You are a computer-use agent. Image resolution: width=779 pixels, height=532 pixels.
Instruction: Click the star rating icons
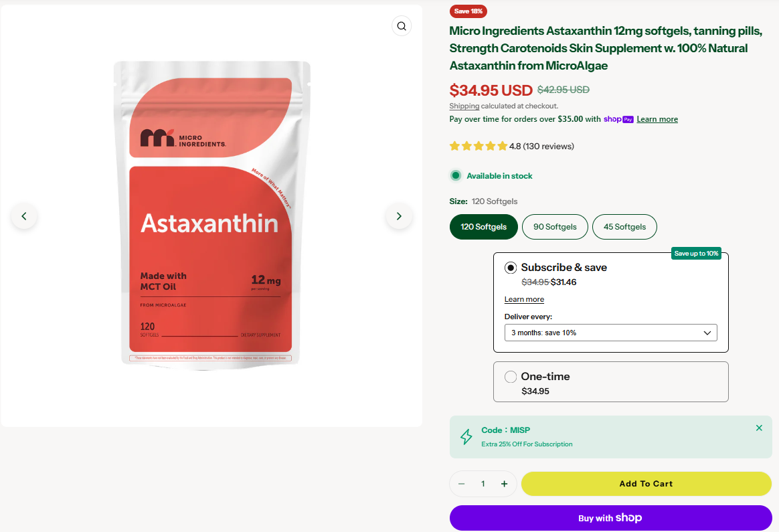click(478, 146)
